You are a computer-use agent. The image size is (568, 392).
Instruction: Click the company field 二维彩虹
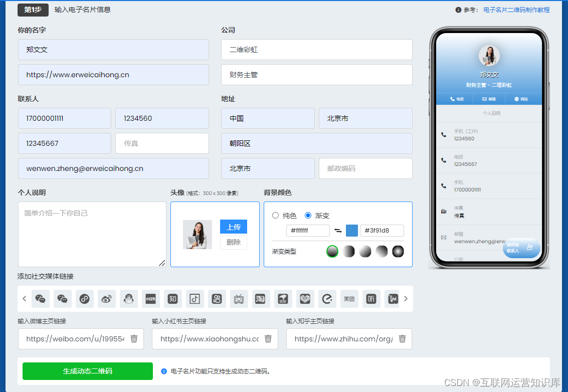(x=317, y=50)
